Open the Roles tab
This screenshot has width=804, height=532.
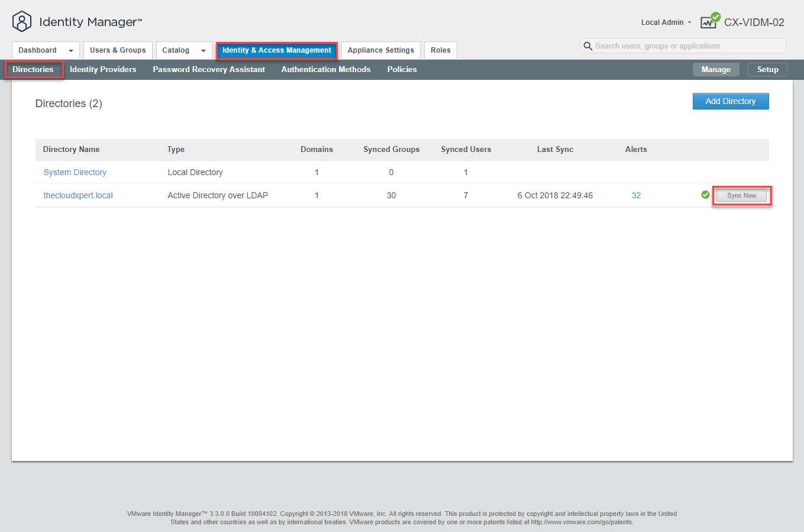click(440, 50)
